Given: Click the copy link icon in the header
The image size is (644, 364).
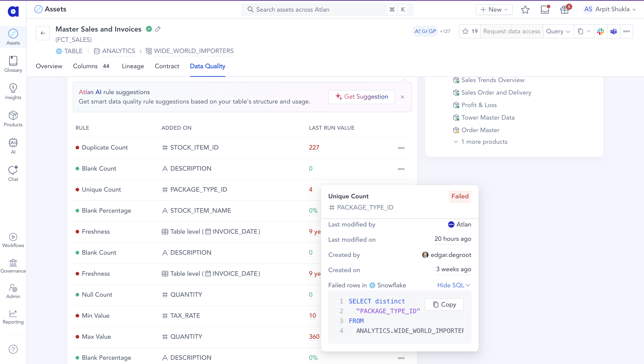Looking at the screenshot, I should point(581,31).
